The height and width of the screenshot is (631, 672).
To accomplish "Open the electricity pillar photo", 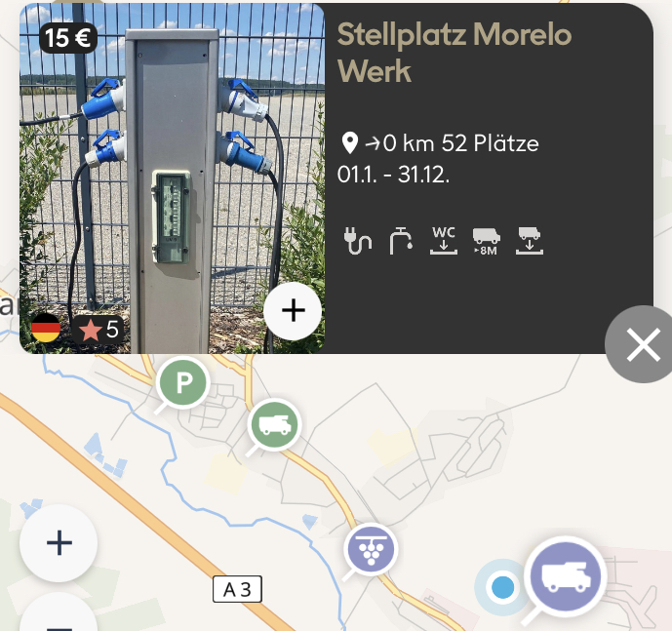I will pyautogui.click(x=172, y=178).
